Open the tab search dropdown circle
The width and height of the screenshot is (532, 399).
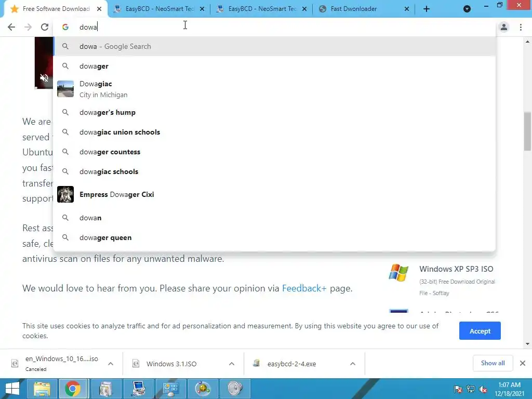(x=467, y=9)
